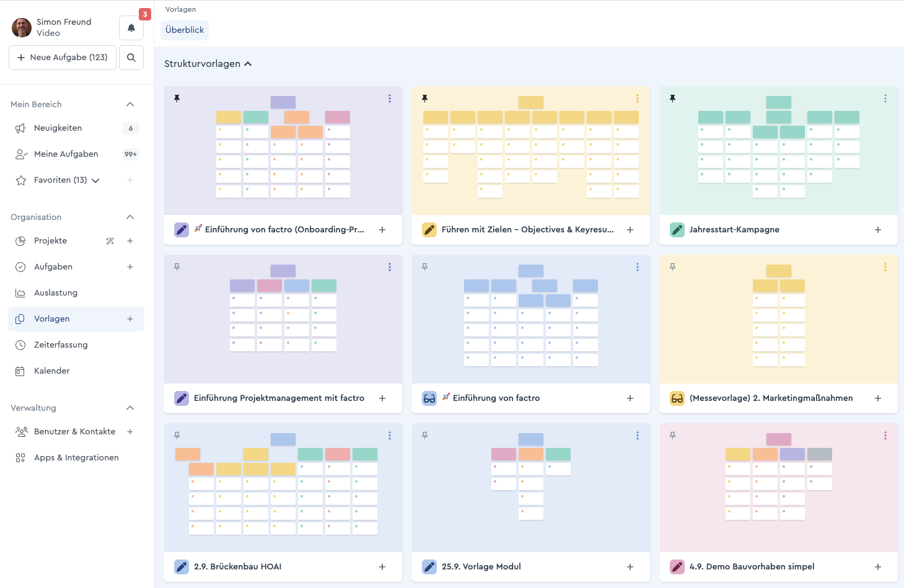Screen dimensions: 904x588
Task: Click the plus on Einführung Projektmanagement card
Action: [x=382, y=398]
